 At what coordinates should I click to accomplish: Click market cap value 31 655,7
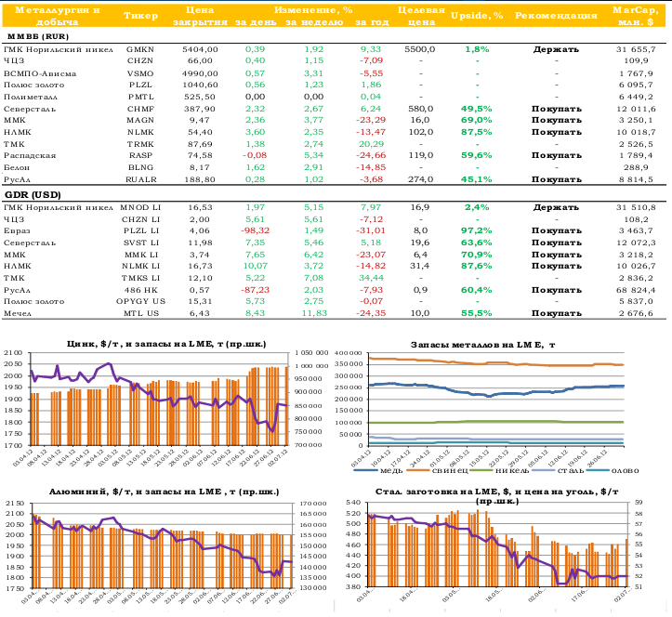(636, 49)
